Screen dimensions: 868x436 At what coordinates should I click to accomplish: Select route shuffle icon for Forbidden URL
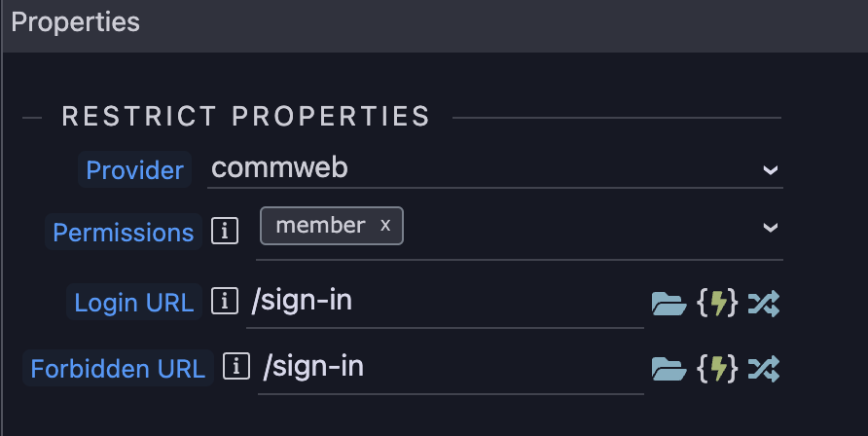click(764, 369)
